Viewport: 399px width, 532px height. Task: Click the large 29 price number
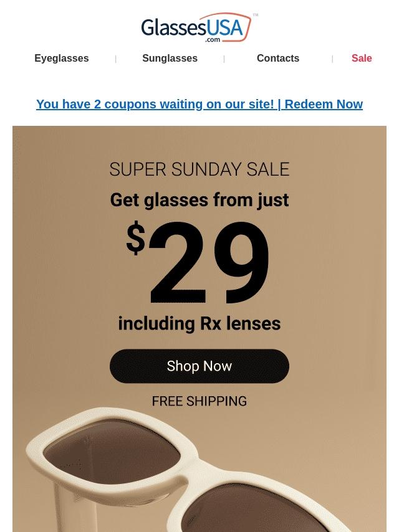point(209,263)
